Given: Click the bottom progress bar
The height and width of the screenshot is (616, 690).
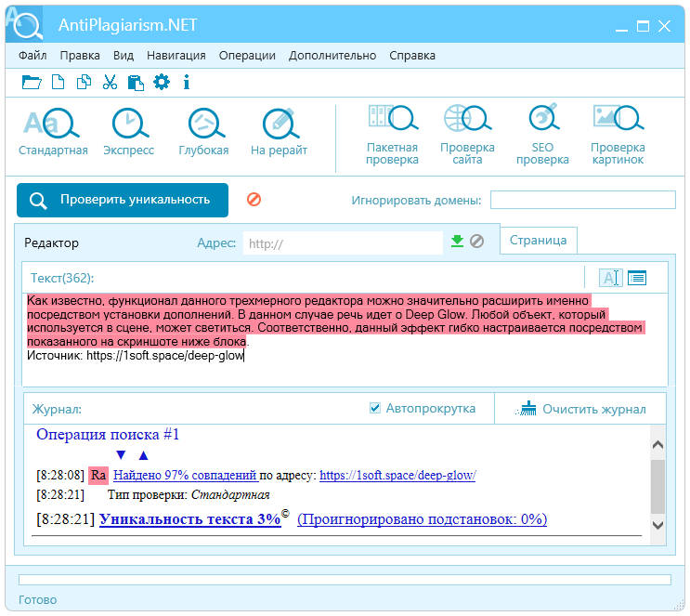Looking at the screenshot, I should 345,580.
